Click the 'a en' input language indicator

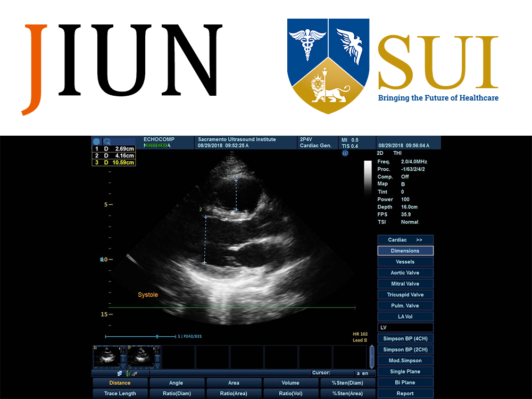click(x=362, y=373)
